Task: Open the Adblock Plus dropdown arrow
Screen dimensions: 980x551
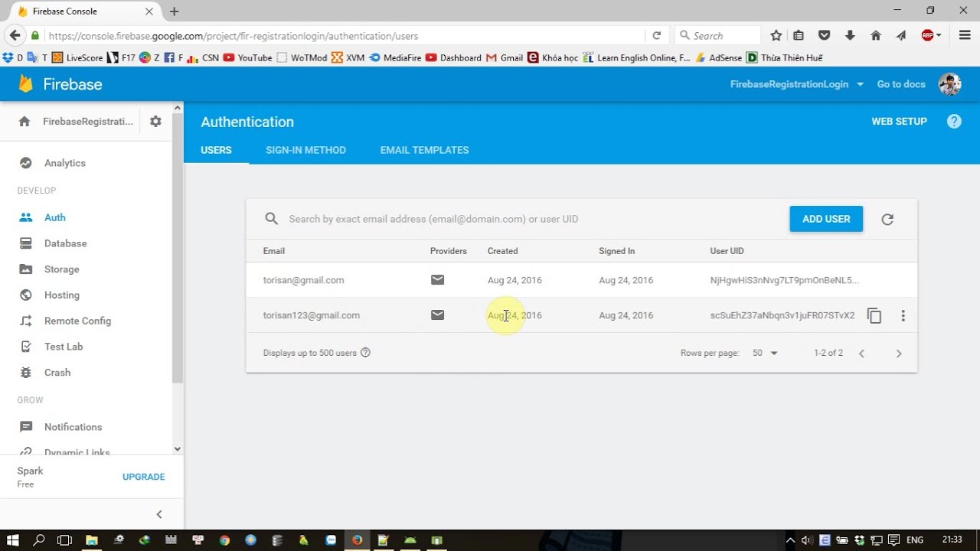Action: [939, 35]
